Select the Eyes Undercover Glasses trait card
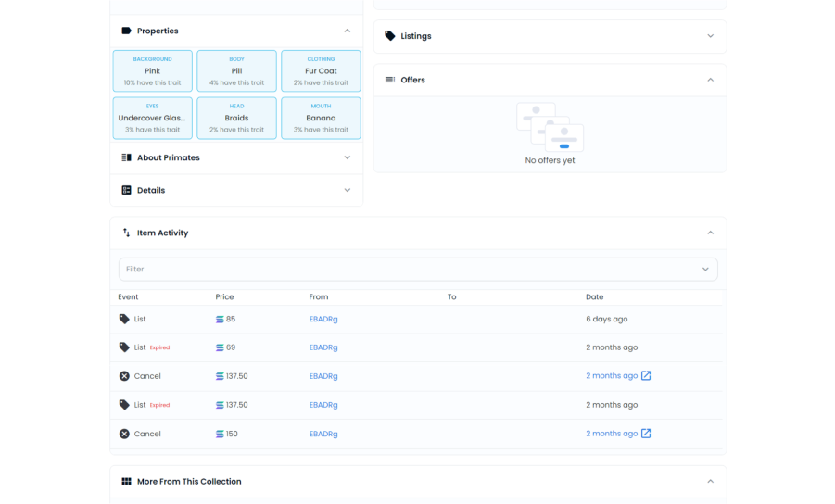The image size is (835, 504). coord(152,118)
